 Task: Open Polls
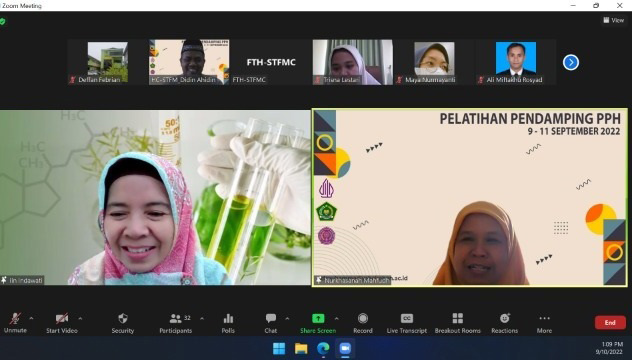click(x=228, y=323)
